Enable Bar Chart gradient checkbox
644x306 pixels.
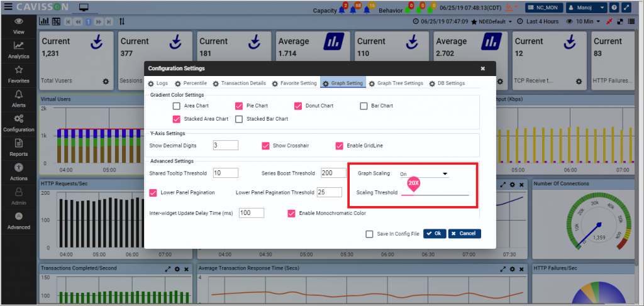pyautogui.click(x=364, y=106)
